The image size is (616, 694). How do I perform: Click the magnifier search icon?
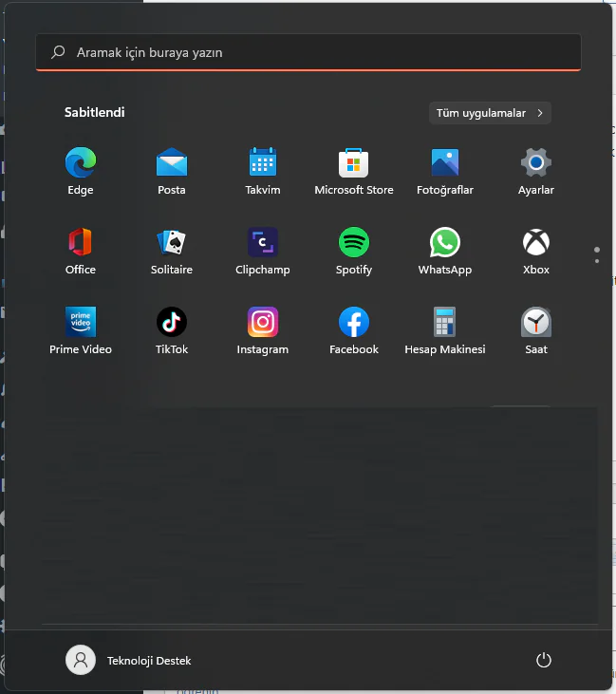(x=58, y=52)
